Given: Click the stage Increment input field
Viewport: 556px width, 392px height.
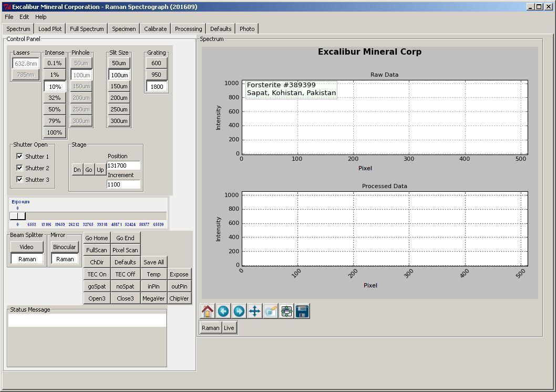Looking at the screenshot, I should (x=123, y=184).
